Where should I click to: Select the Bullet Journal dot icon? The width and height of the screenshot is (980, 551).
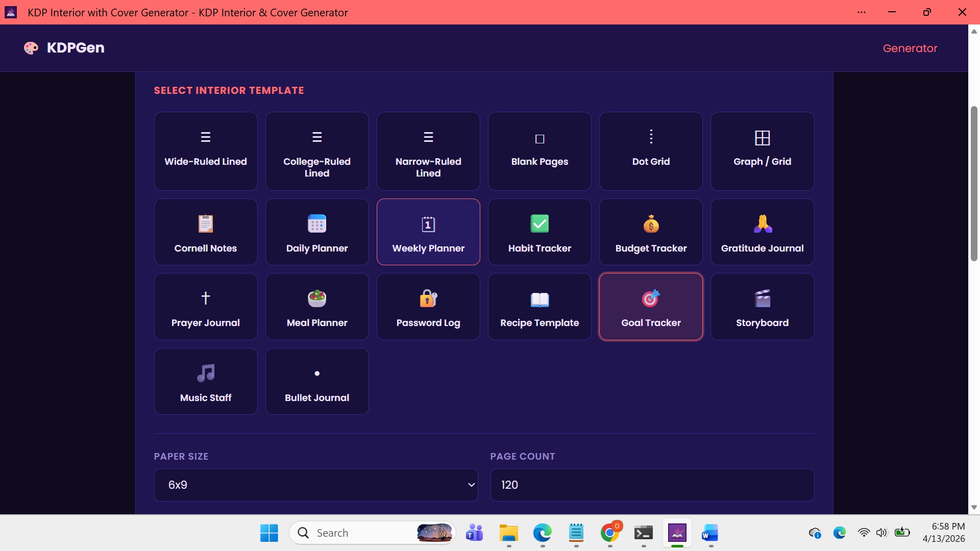(x=317, y=373)
